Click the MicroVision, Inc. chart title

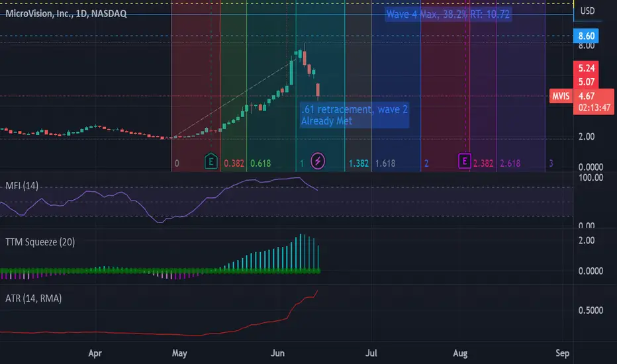point(66,14)
